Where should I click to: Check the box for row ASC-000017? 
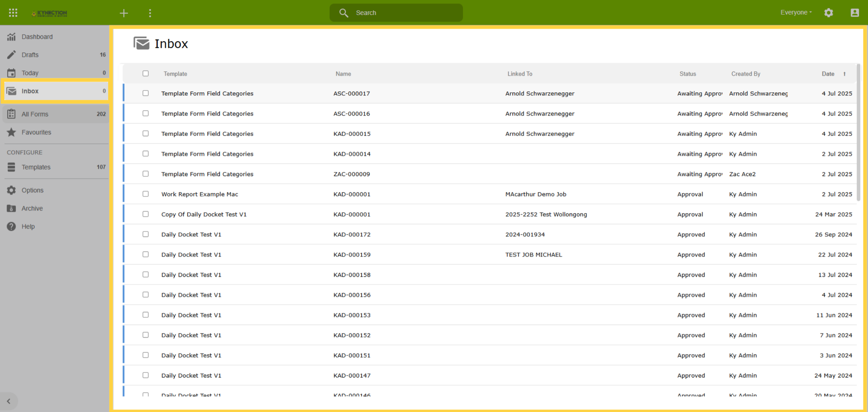click(145, 93)
